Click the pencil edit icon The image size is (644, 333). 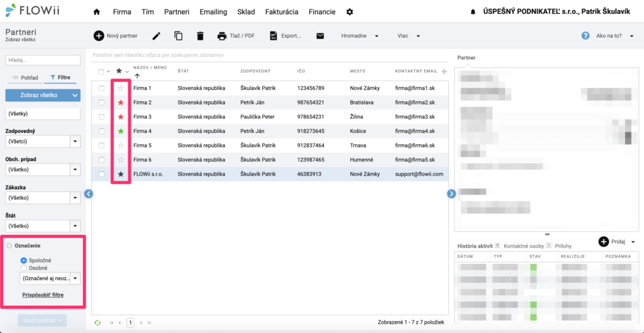click(x=156, y=36)
